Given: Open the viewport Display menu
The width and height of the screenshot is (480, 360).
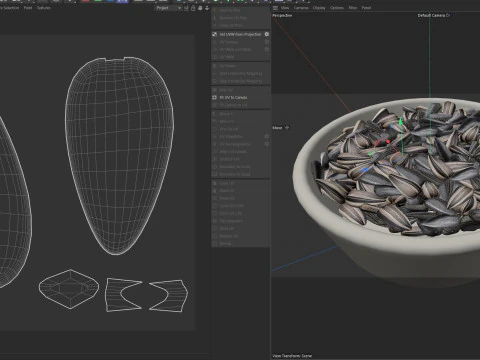Looking at the screenshot, I should click(x=319, y=8).
